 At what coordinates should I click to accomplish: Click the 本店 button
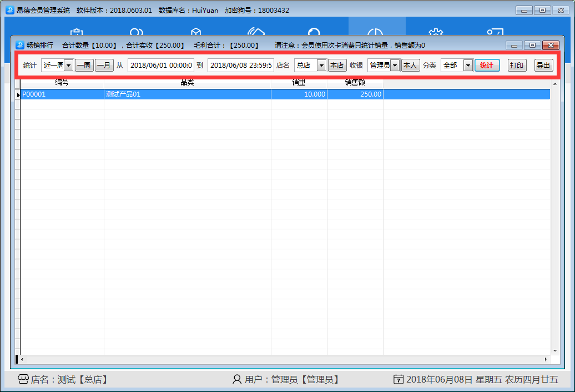coord(337,66)
